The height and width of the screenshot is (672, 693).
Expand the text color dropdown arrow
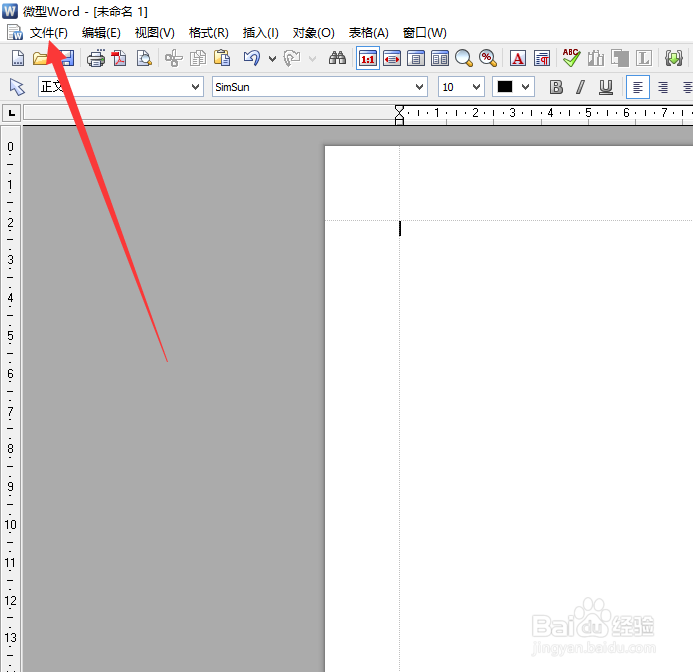point(525,87)
